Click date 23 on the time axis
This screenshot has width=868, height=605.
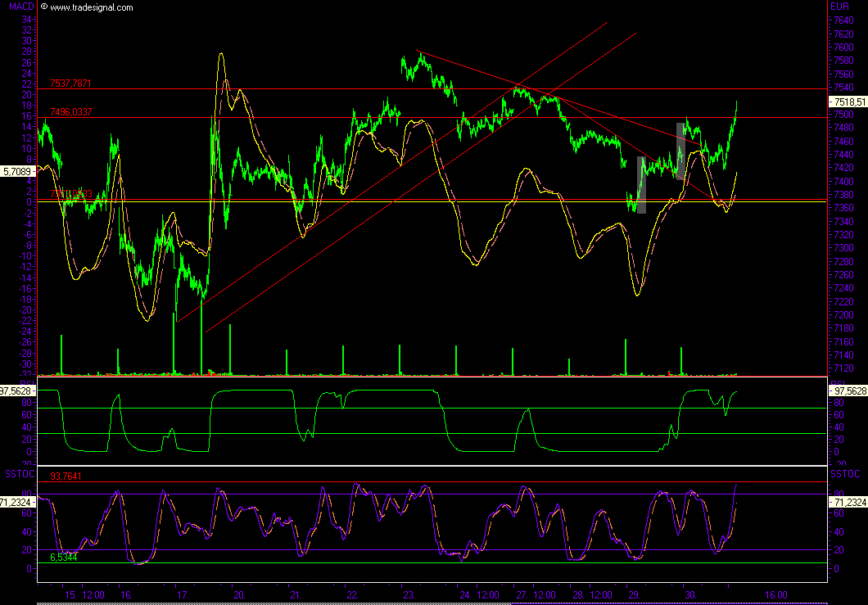click(407, 595)
